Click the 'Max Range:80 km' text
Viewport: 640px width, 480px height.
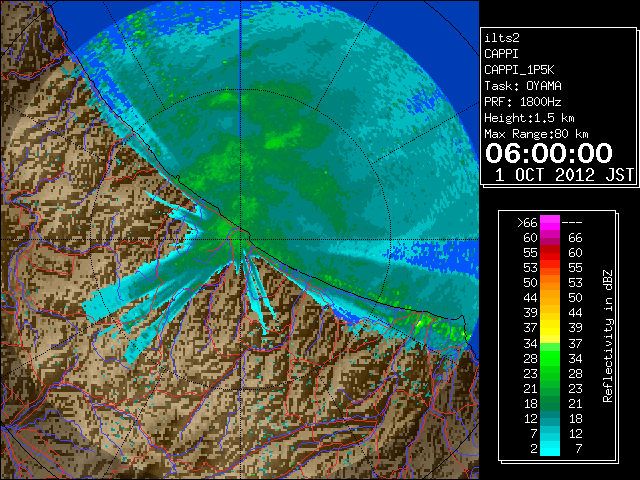tap(536, 134)
